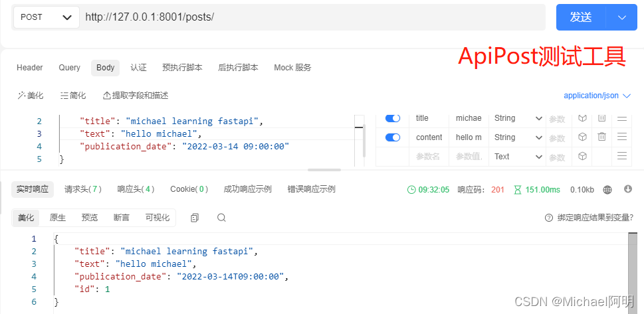Screen dimensions: 644x314
Task: Open the 成功响应示例 tab
Action: [x=247, y=189]
